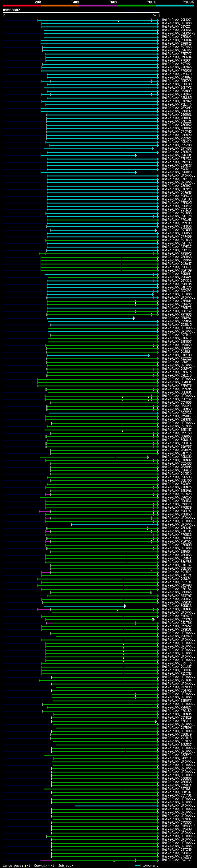Click the green ~80% identity legend bar
The width and height of the screenshot is (197, 868).
(x=137, y=6)
